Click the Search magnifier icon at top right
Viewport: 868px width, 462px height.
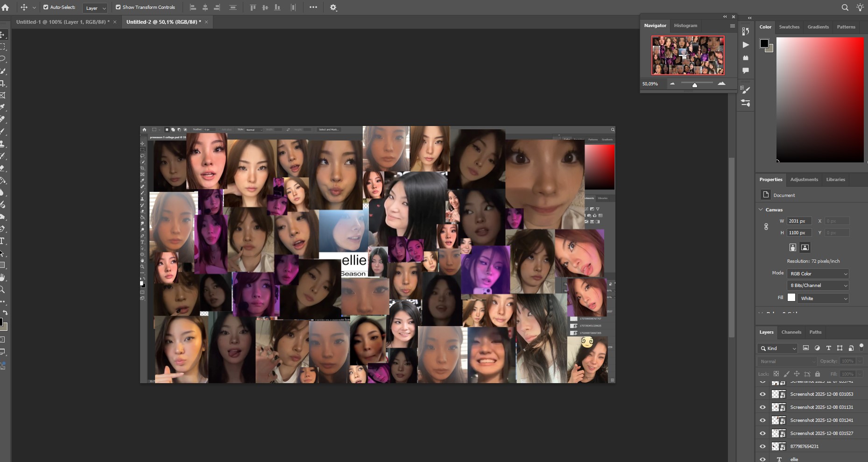845,7
